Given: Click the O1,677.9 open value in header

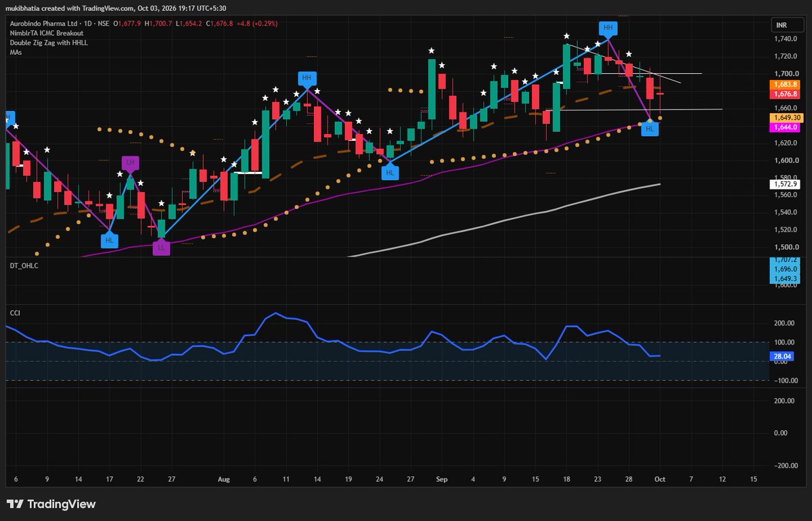Looking at the screenshot, I should click(x=127, y=23).
